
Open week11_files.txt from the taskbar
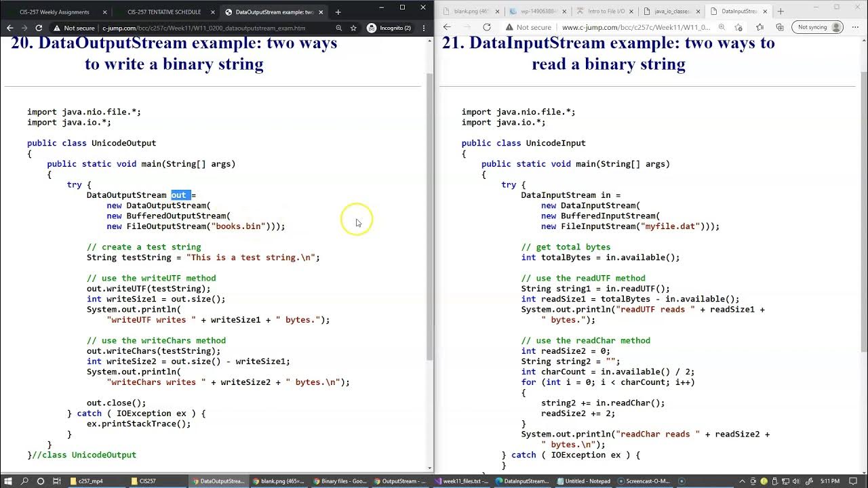point(461,481)
